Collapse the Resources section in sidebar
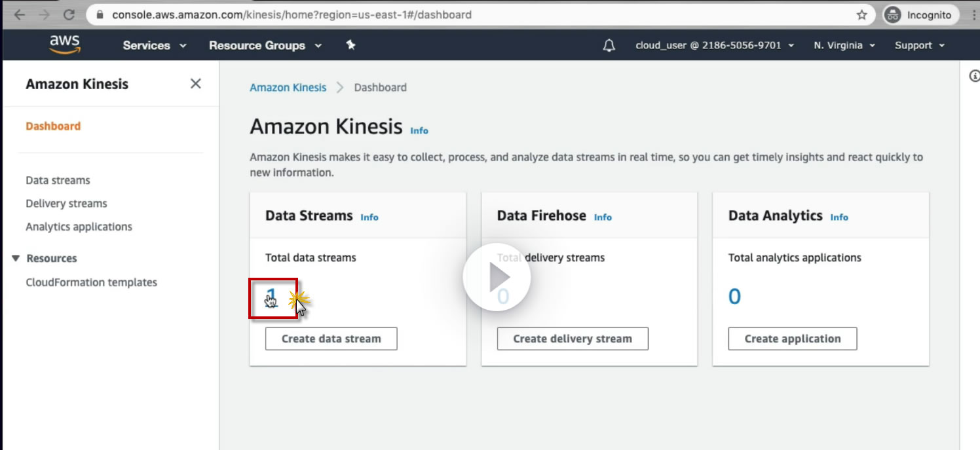This screenshot has height=450, width=980. (x=16, y=258)
